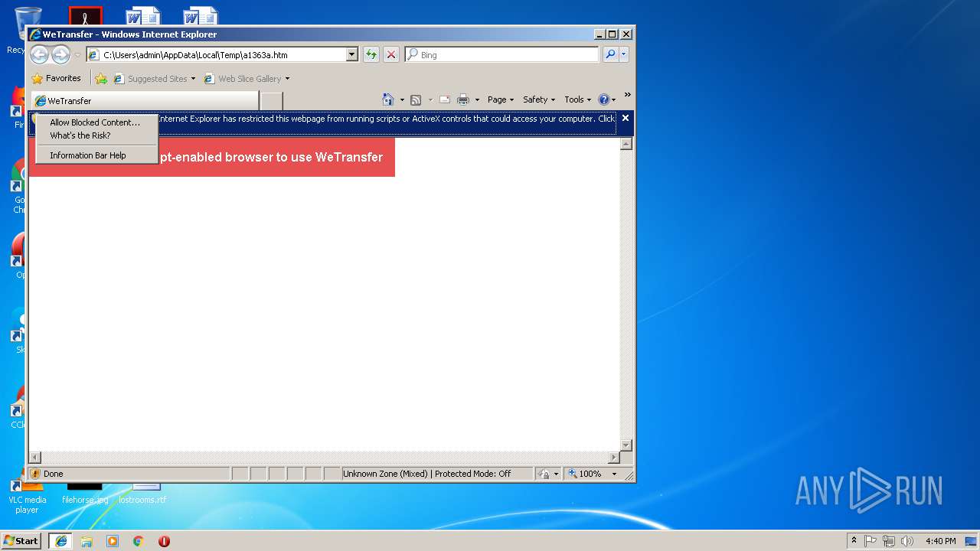Click the Action Center flag tray icon
The image size is (980, 551).
click(x=871, y=541)
